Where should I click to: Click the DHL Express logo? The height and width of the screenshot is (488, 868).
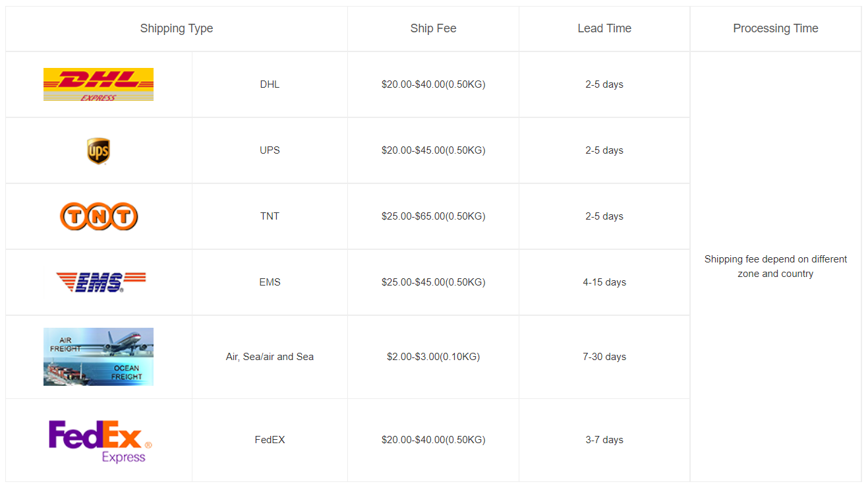(x=98, y=84)
